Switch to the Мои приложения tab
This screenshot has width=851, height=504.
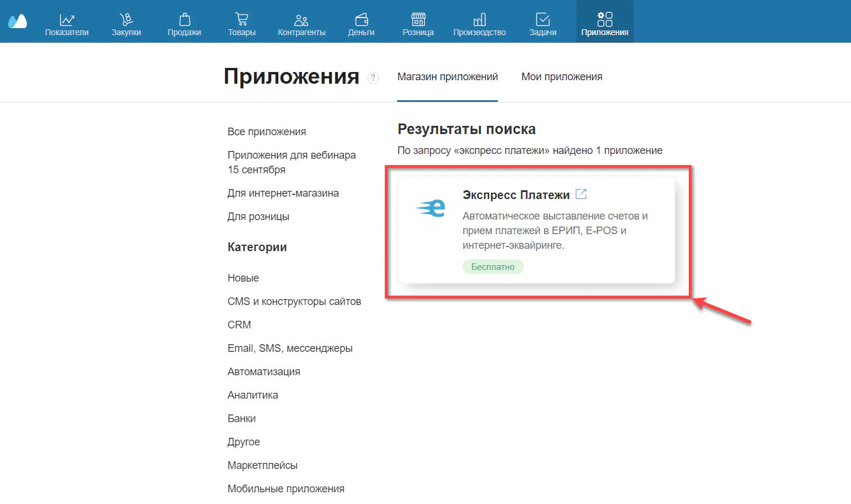[561, 76]
